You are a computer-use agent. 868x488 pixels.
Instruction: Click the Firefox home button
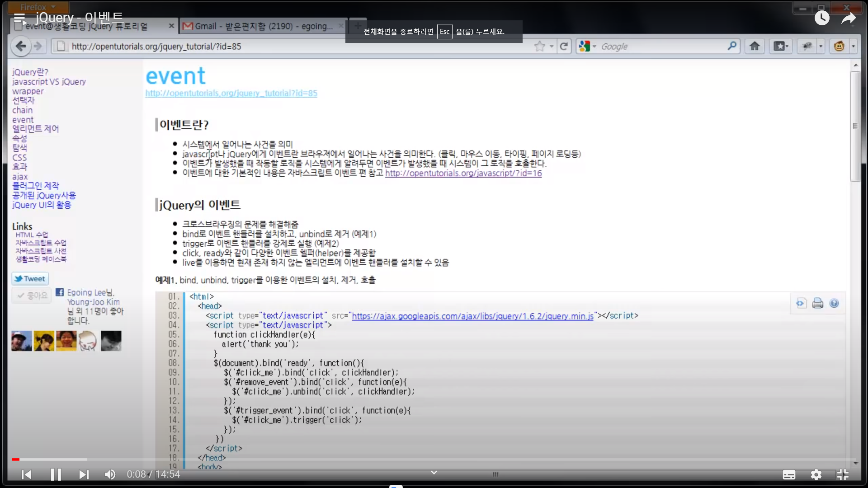pos(755,46)
